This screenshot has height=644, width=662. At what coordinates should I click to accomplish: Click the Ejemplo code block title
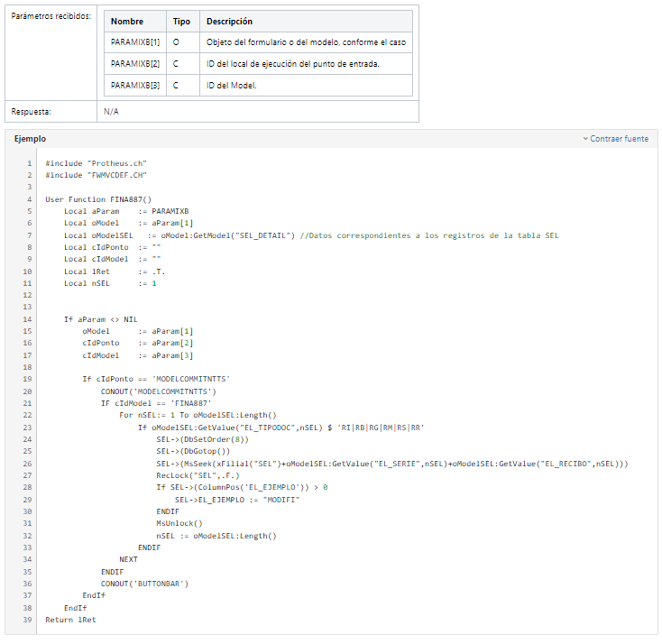tap(30, 139)
